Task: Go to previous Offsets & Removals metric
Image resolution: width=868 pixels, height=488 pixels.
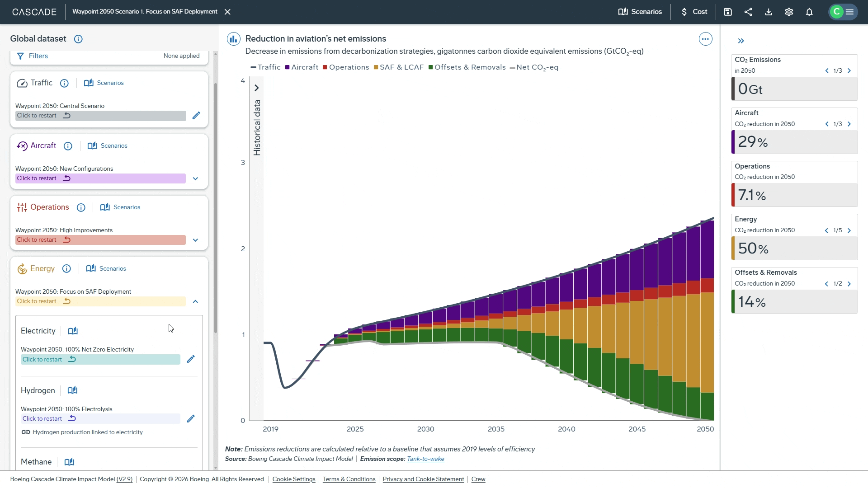Action: tap(826, 284)
